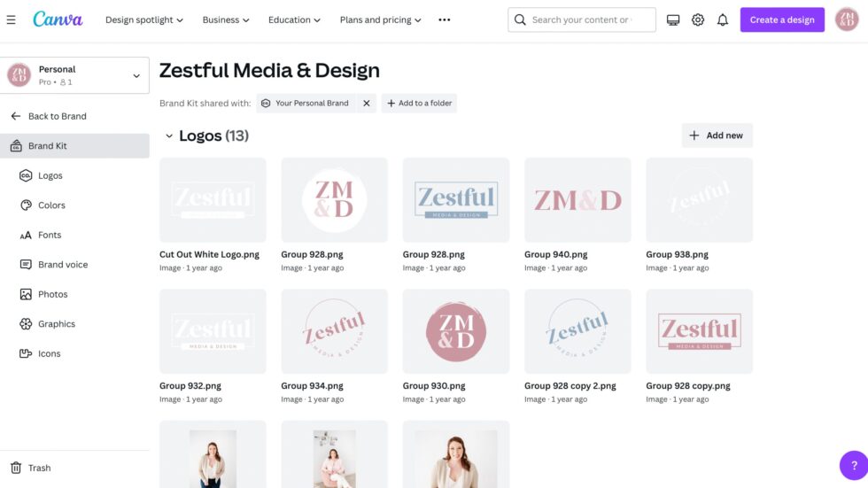Remove Your Personal Brand sharing with X

[367, 103]
